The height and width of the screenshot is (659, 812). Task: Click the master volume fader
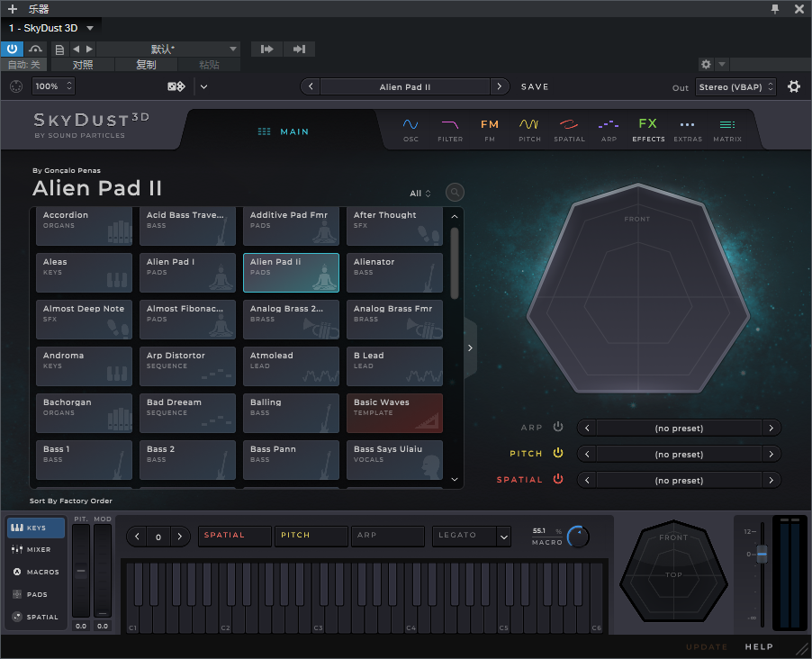(x=762, y=554)
